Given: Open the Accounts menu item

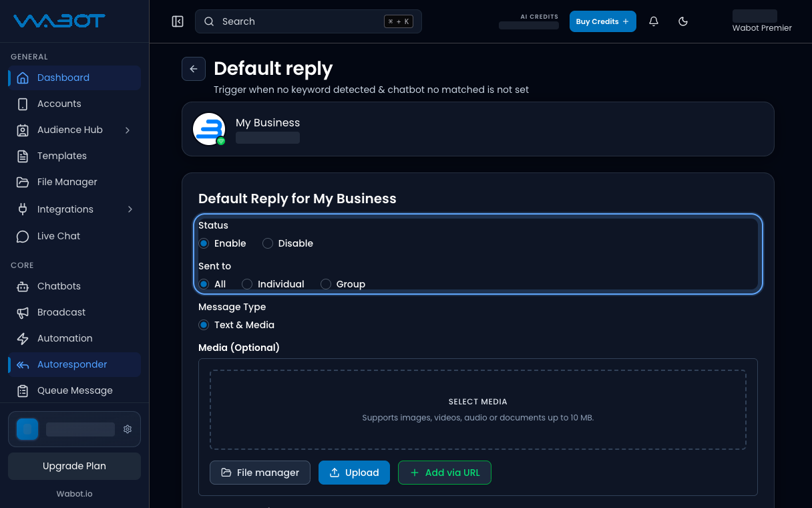Looking at the screenshot, I should pyautogui.click(x=74, y=104).
